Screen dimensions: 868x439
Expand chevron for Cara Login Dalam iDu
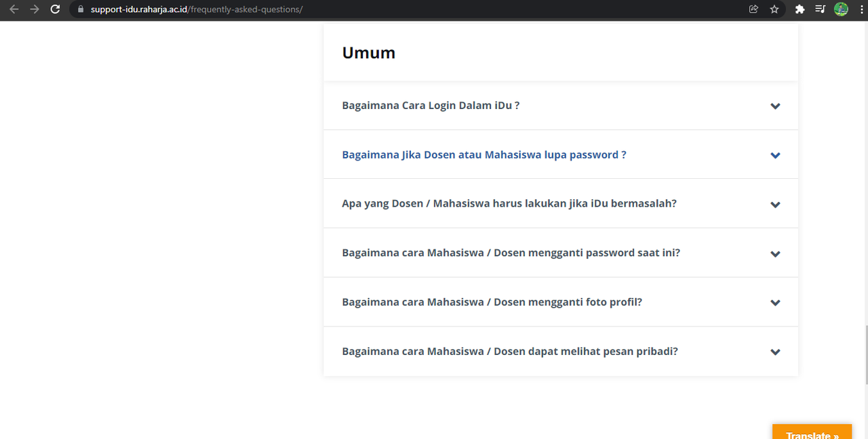pyautogui.click(x=775, y=106)
